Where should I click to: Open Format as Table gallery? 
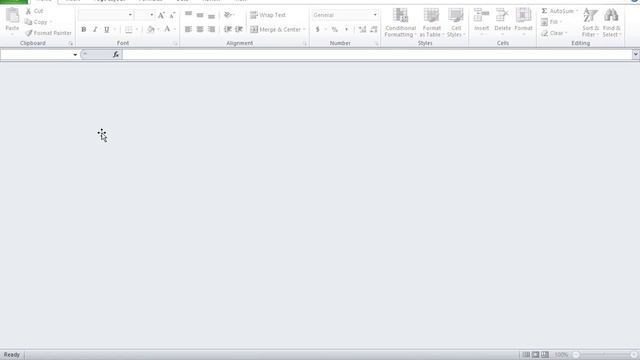[431, 22]
